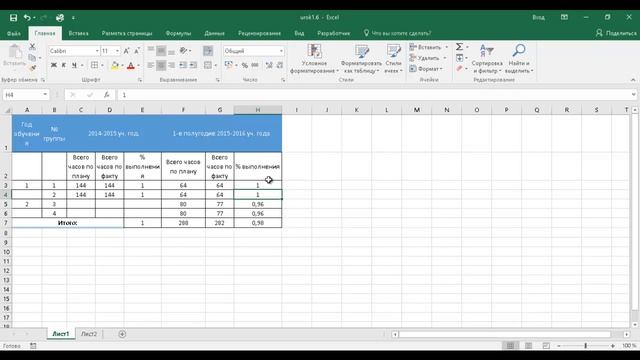Image resolution: width=640 pixels, height=360 pixels.
Task: Open Fill down options
Action: tap(460, 58)
